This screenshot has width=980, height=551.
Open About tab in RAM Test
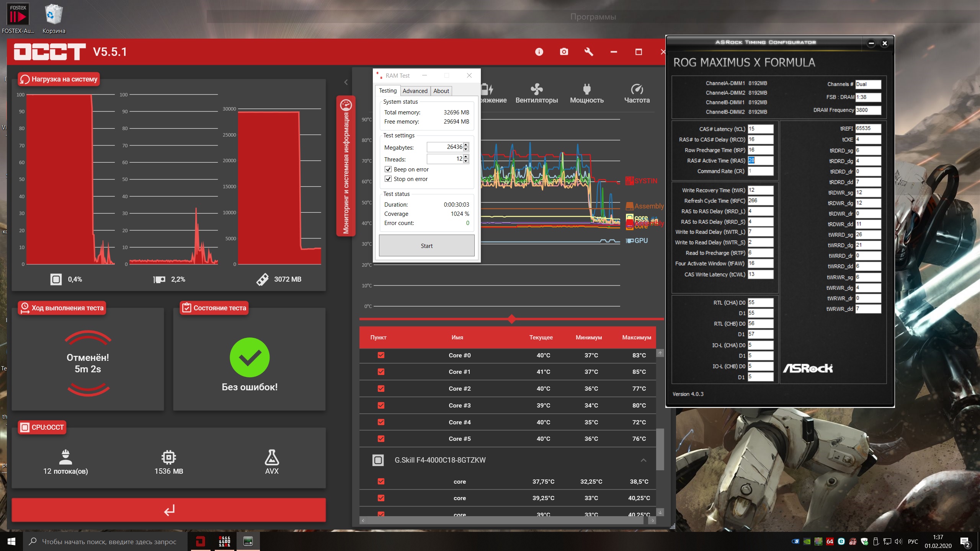(441, 91)
